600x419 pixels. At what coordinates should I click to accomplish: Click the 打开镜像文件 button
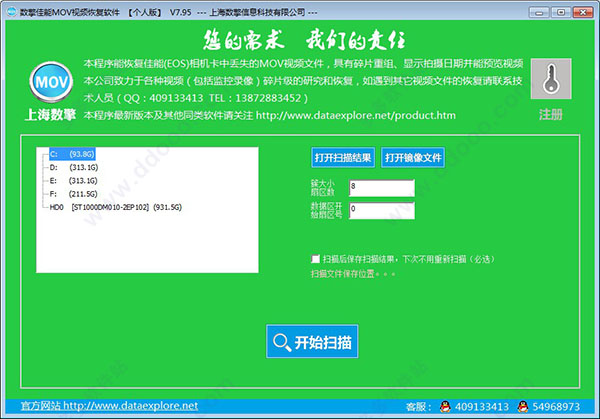coord(413,157)
